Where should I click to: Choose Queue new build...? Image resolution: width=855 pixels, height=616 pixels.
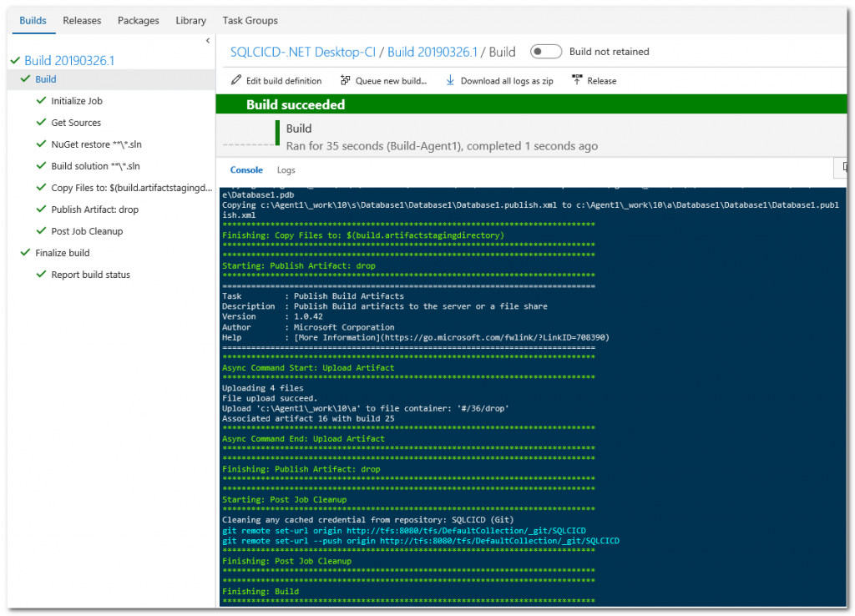(391, 81)
